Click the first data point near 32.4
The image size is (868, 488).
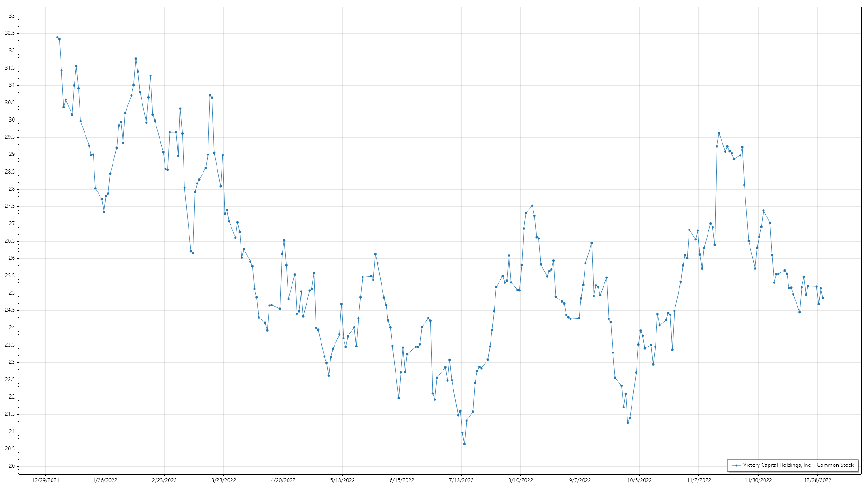click(x=57, y=38)
